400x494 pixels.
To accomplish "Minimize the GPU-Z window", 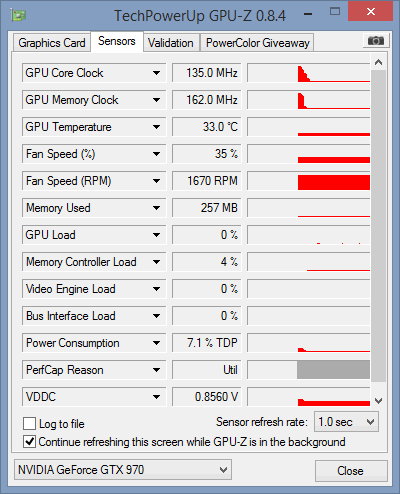I will tap(308, 14).
